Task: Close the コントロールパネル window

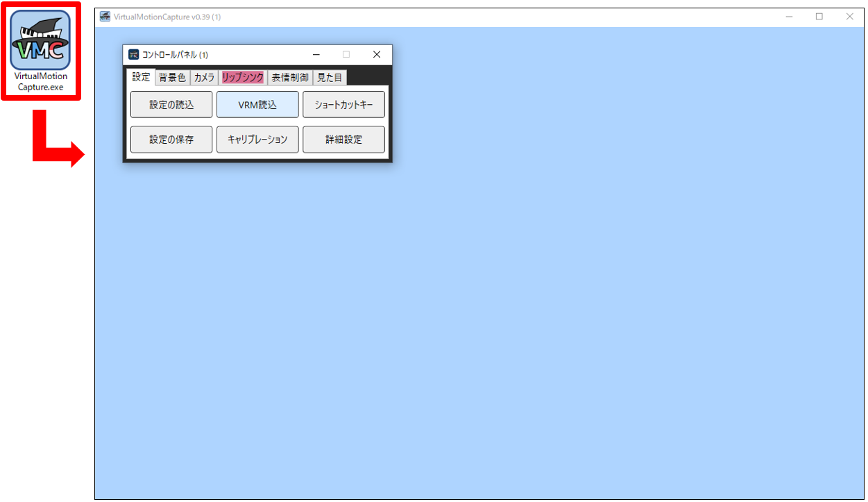Action: pyautogui.click(x=377, y=55)
